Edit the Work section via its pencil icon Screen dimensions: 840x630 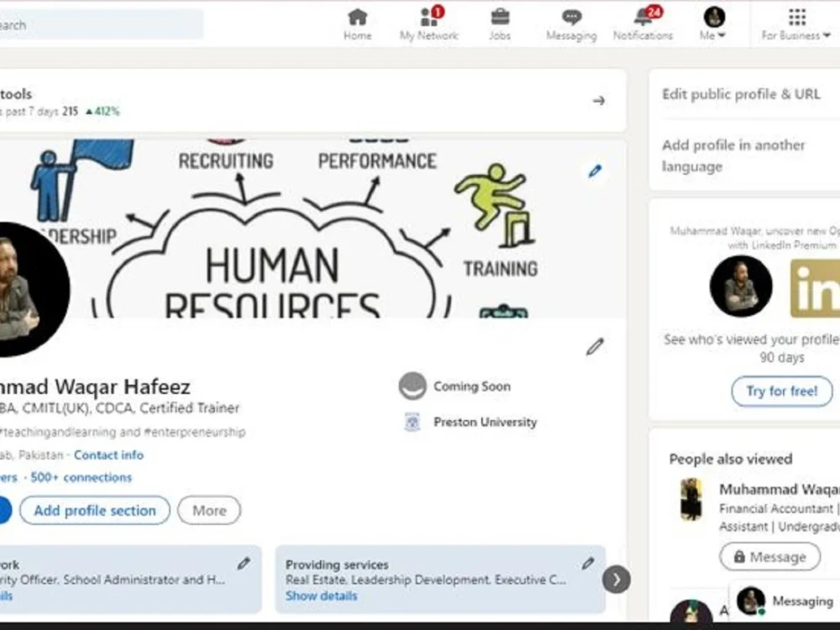click(x=244, y=563)
